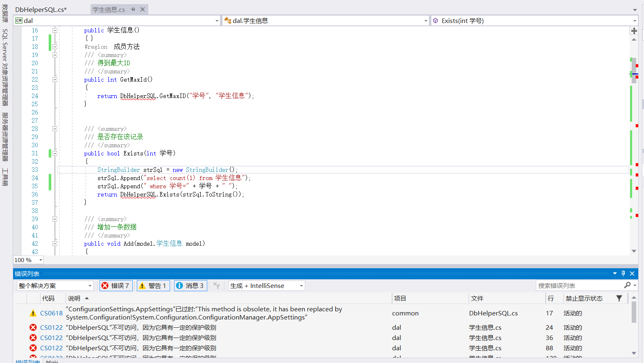Click the clear filters icon in error list
The height and width of the screenshot is (363, 644).
tap(217, 285)
